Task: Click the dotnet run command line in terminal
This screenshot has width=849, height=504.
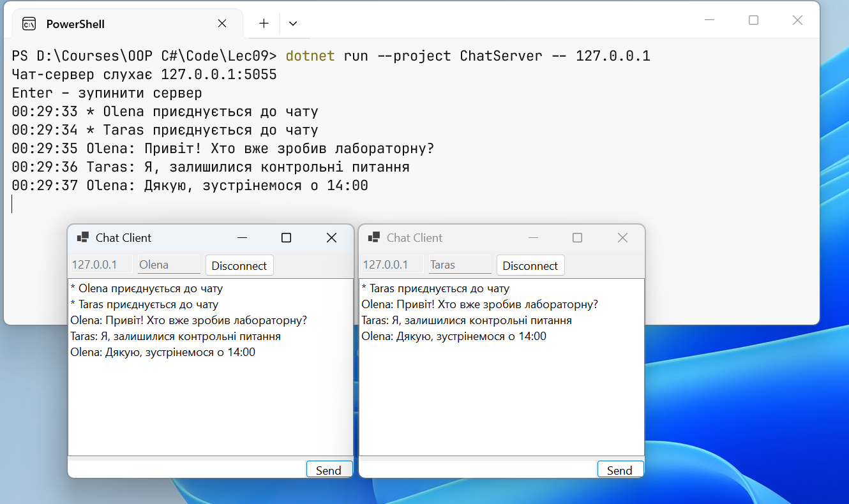Action: click(331, 56)
